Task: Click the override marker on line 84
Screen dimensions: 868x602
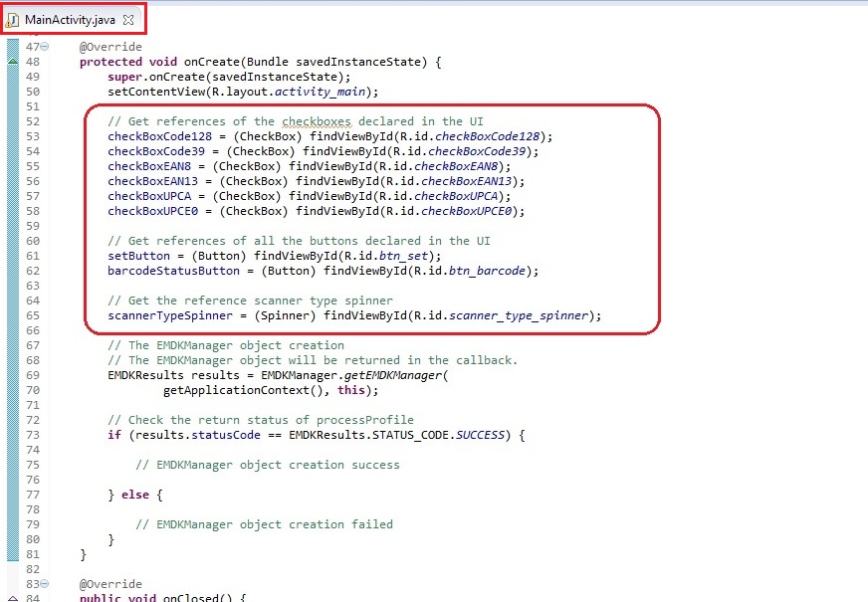Action: tap(12, 598)
